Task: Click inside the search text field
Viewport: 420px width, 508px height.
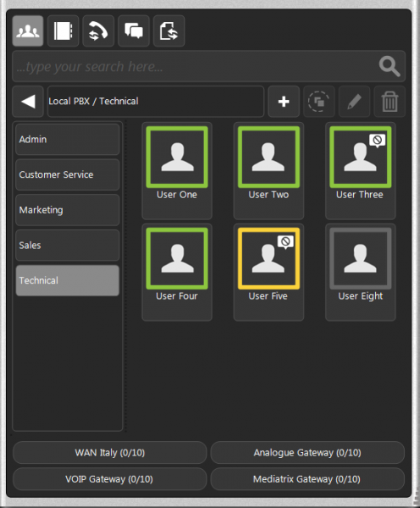Action: pos(195,66)
